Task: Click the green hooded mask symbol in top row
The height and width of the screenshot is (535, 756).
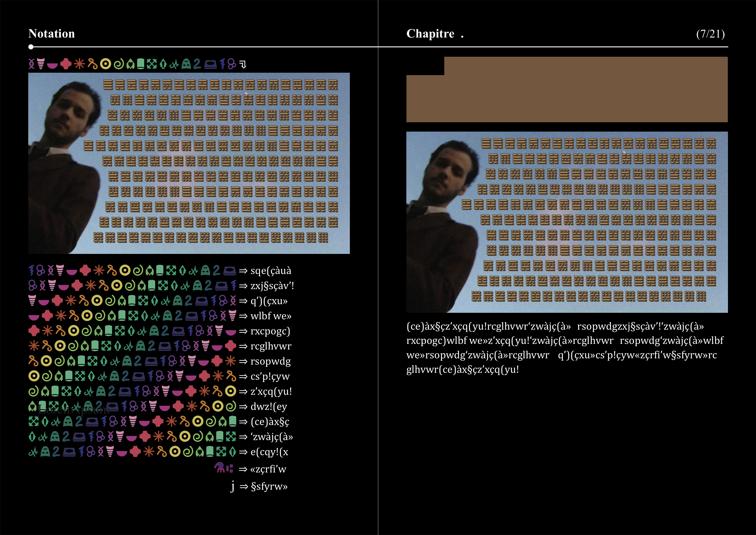Action: (x=186, y=64)
